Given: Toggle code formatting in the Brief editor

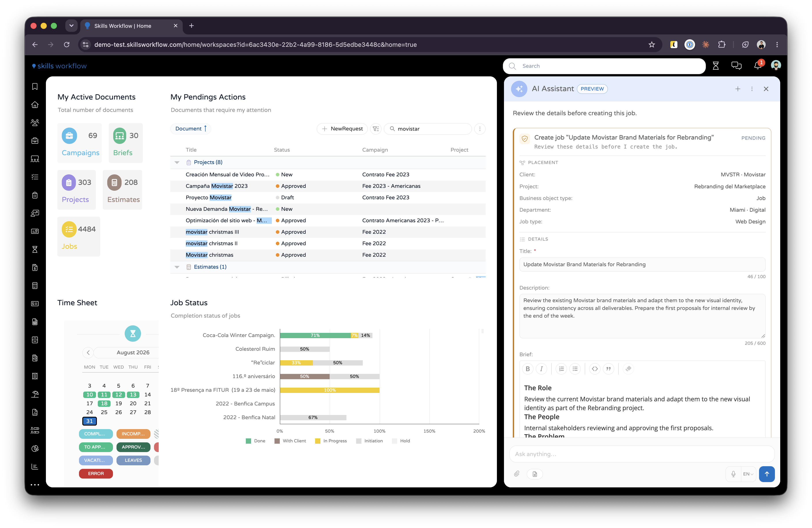Looking at the screenshot, I should pyautogui.click(x=595, y=369).
